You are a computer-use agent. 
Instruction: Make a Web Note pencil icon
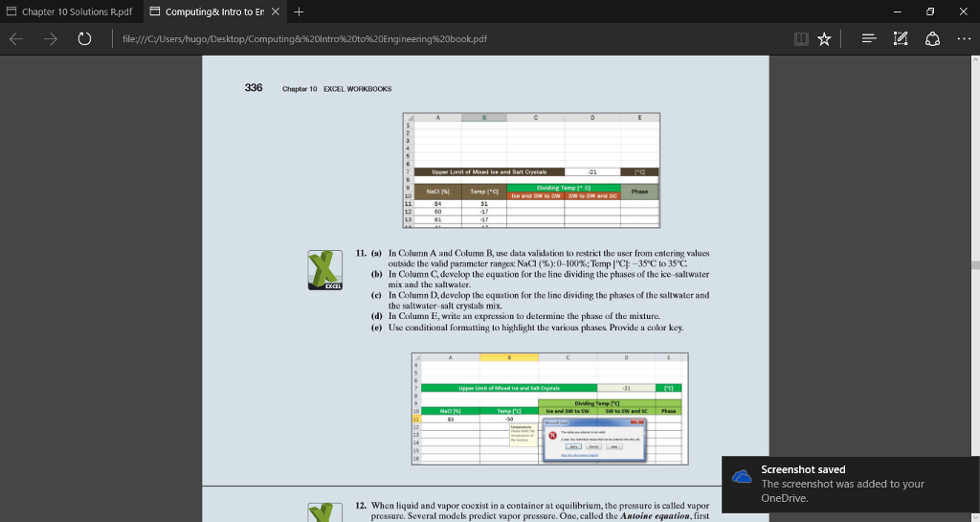click(901, 38)
